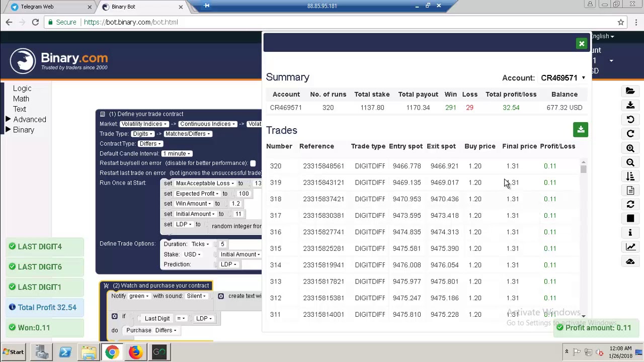Go back with the browser back arrow
644x362 pixels.
tap(9, 22)
